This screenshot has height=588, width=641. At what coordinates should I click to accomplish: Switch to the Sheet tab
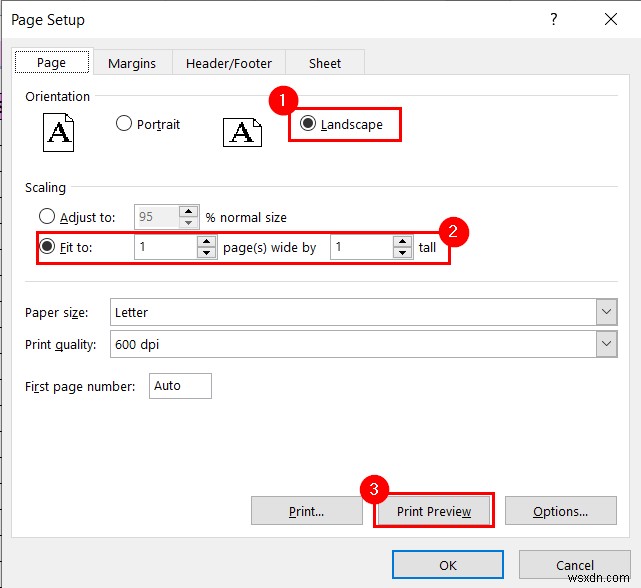click(325, 63)
